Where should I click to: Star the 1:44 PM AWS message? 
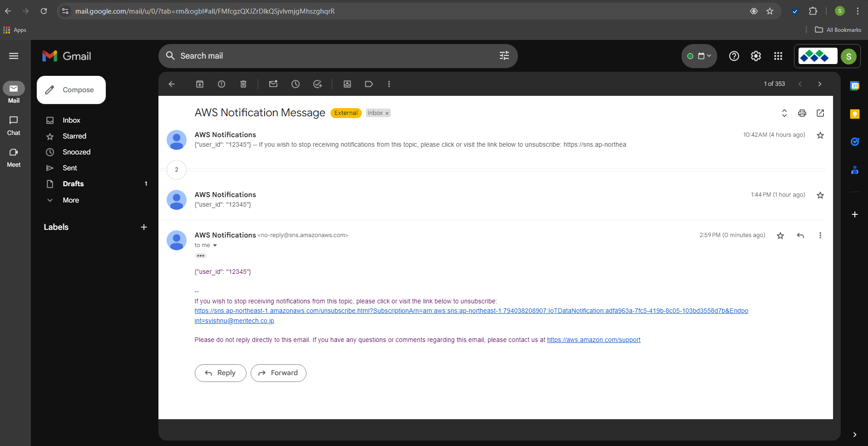[x=820, y=195]
